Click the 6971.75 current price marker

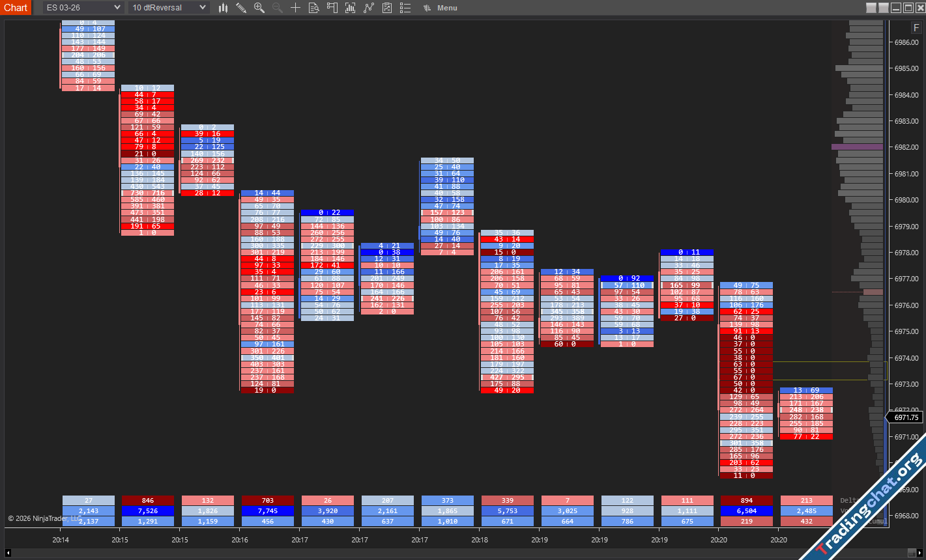coord(905,418)
